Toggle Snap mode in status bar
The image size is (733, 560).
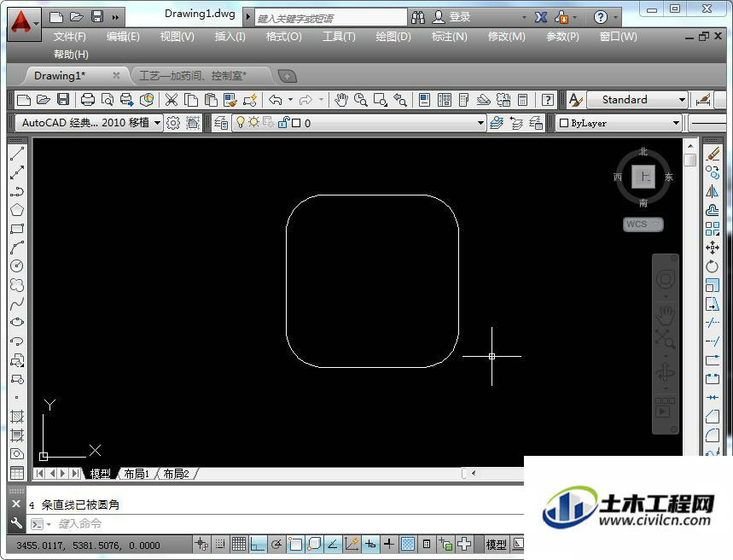(x=220, y=544)
